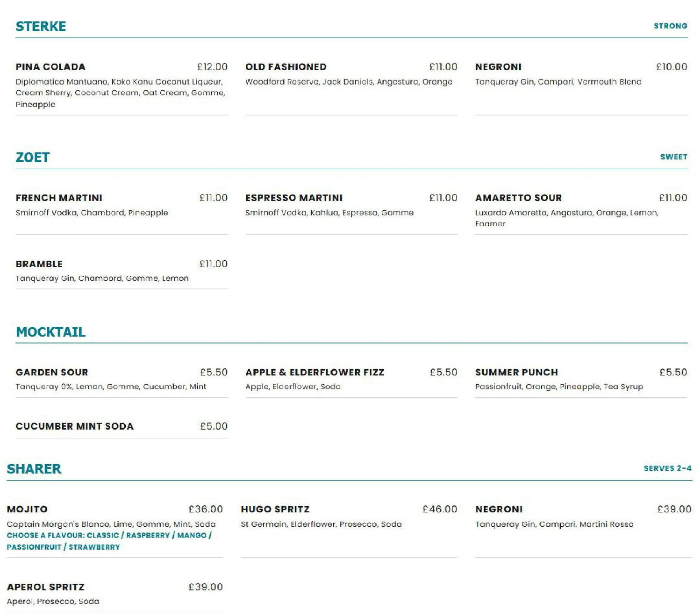Select the PINA COLADA item title
Image resolution: width=700 pixels, height=614 pixels.
coord(51,67)
